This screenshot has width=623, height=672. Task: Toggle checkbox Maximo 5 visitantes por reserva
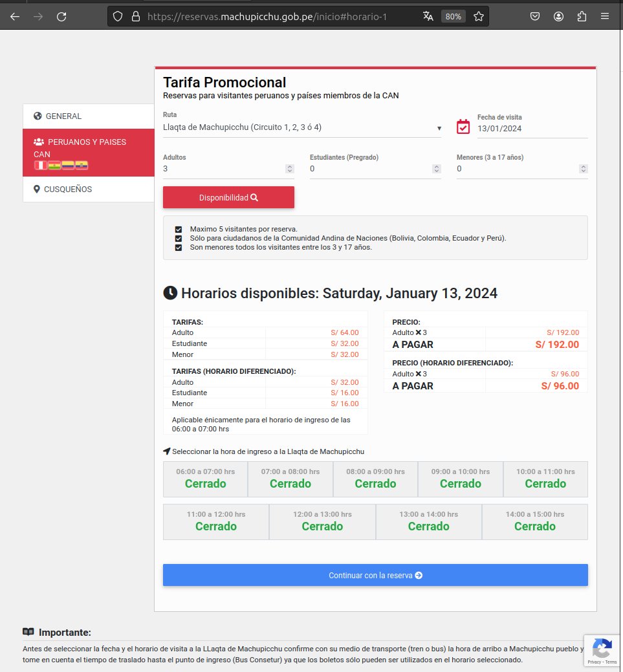[x=179, y=230]
